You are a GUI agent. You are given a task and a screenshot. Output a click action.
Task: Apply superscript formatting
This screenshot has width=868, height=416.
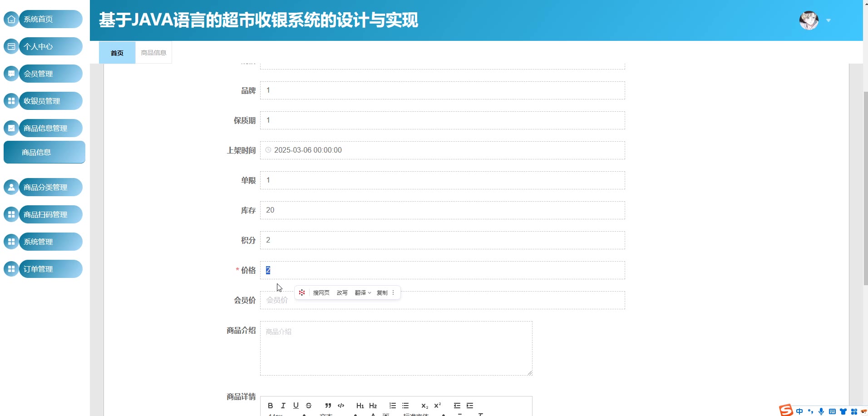point(438,406)
